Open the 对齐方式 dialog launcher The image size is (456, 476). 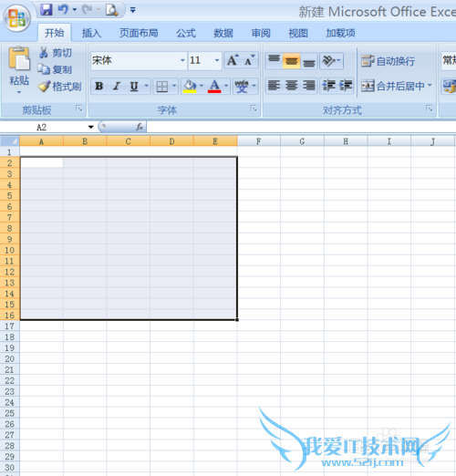click(x=429, y=109)
